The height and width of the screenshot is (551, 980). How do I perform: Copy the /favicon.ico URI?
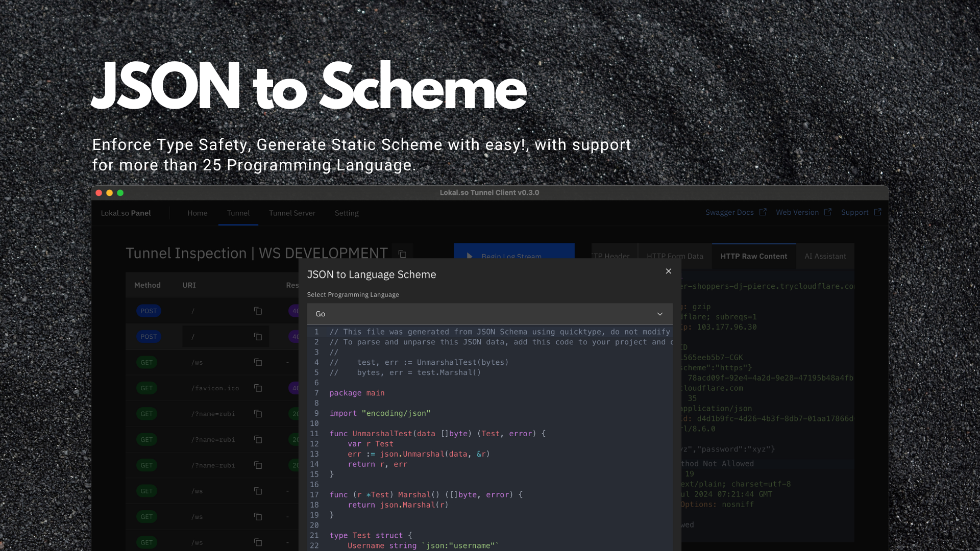(258, 388)
